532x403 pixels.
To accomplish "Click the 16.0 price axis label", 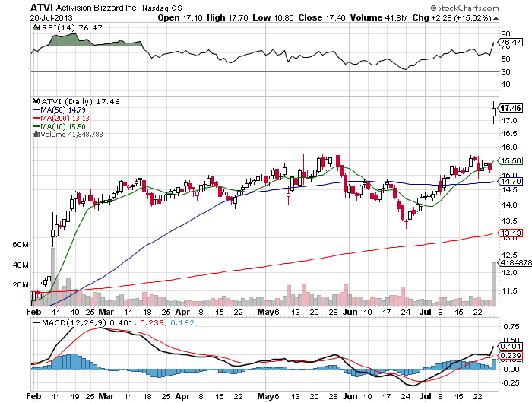I will tap(510, 148).
